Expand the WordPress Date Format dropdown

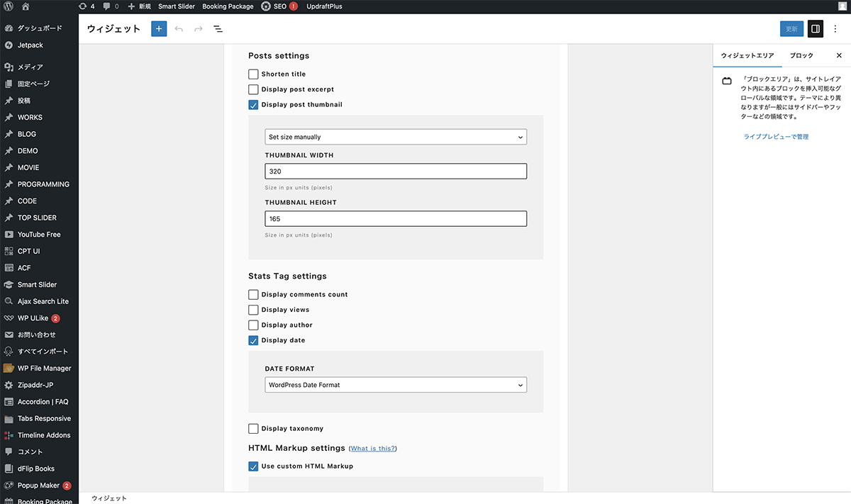click(x=396, y=385)
